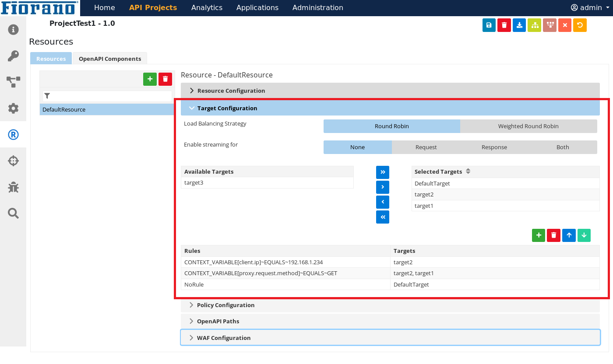Click the move rule up arrow icon
Image resolution: width=613 pixels, height=364 pixels.
click(569, 235)
